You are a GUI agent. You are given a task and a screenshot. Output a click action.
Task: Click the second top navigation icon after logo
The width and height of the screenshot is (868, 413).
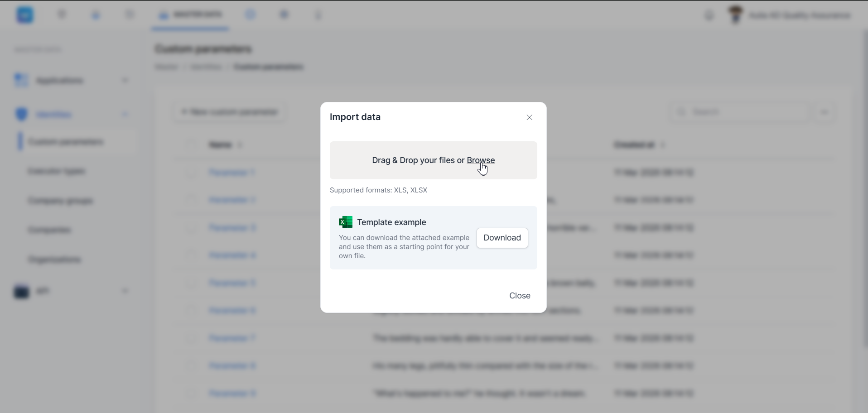96,15
